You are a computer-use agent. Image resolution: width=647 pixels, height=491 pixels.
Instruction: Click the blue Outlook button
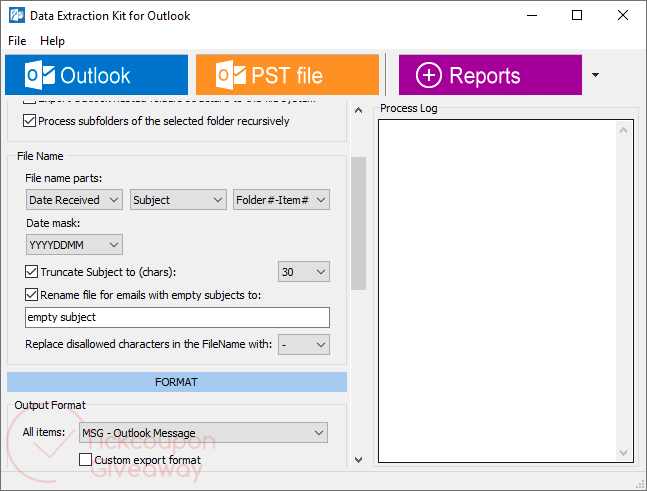[x=97, y=75]
